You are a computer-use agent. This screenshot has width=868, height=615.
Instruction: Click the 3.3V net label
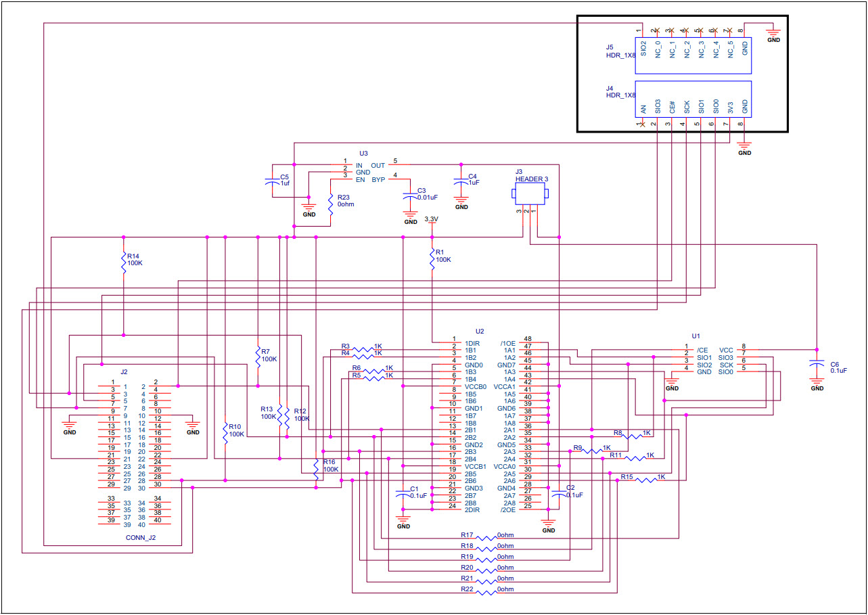pos(431,219)
